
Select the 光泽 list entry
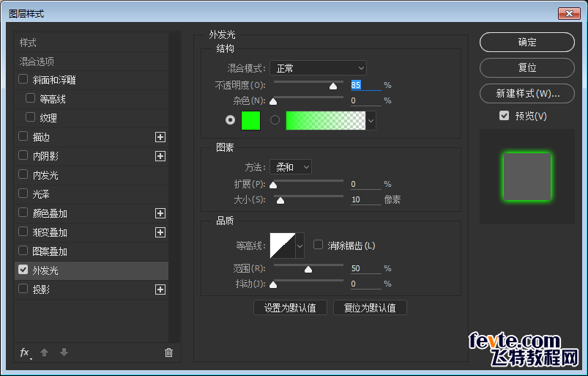pyautogui.click(x=92, y=194)
